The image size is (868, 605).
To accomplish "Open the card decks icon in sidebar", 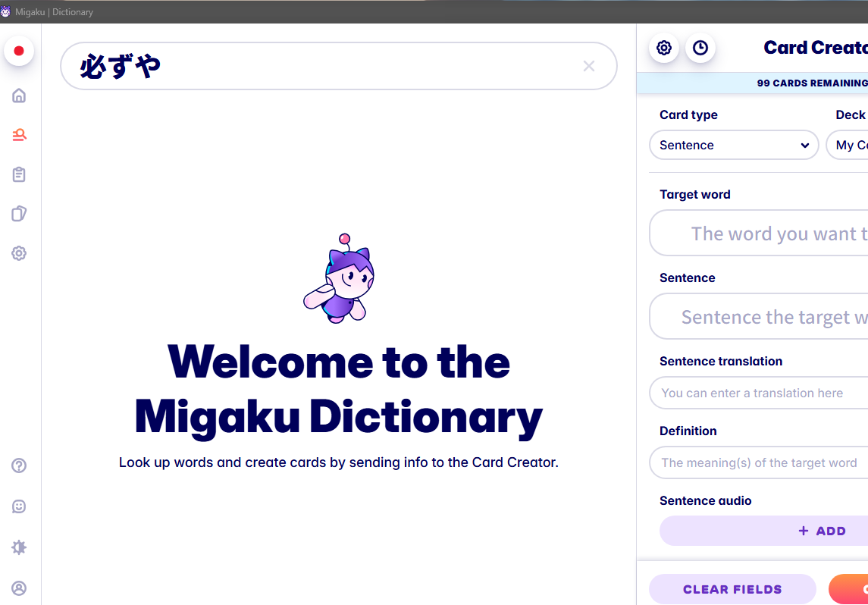I will point(19,214).
